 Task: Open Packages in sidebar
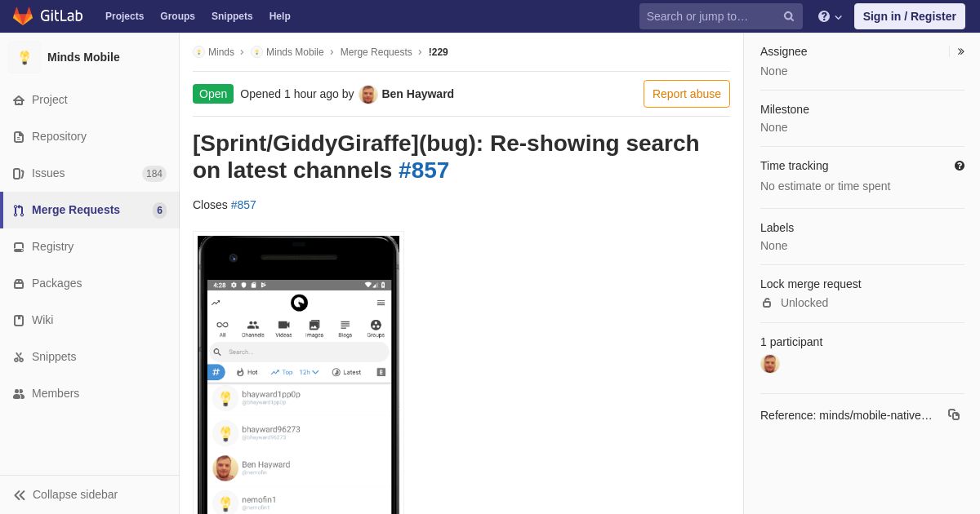90,283
